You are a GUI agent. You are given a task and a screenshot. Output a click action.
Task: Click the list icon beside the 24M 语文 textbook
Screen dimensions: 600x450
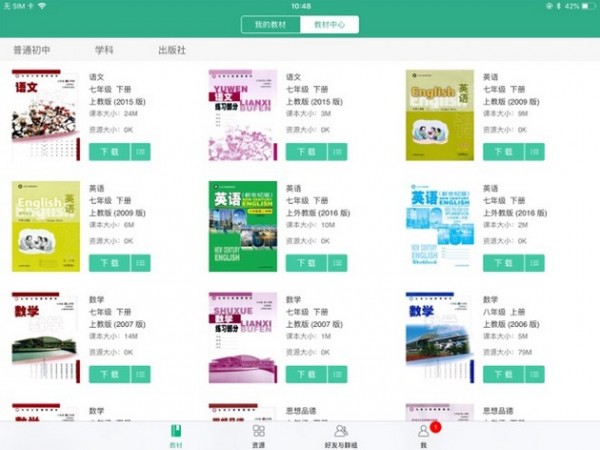(141, 152)
